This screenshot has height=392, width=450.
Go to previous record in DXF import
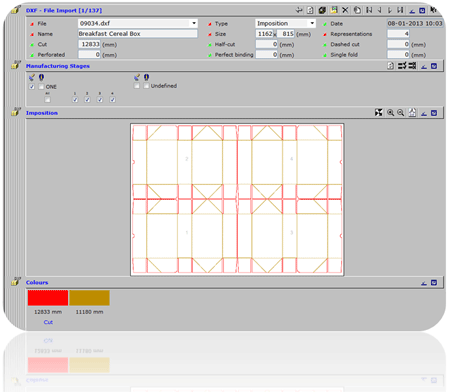(x=380, y=10)
